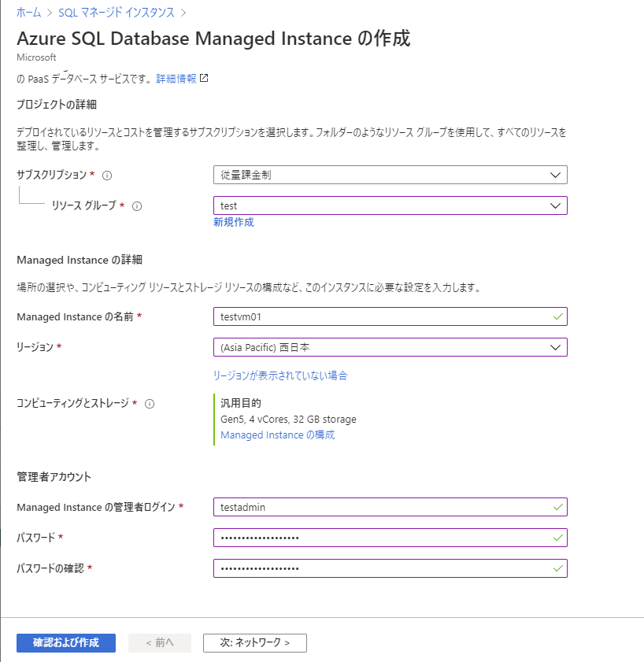This screenshot has height=662, width=644.
Task: Click the パスワード input field
Action: point(390,538)
